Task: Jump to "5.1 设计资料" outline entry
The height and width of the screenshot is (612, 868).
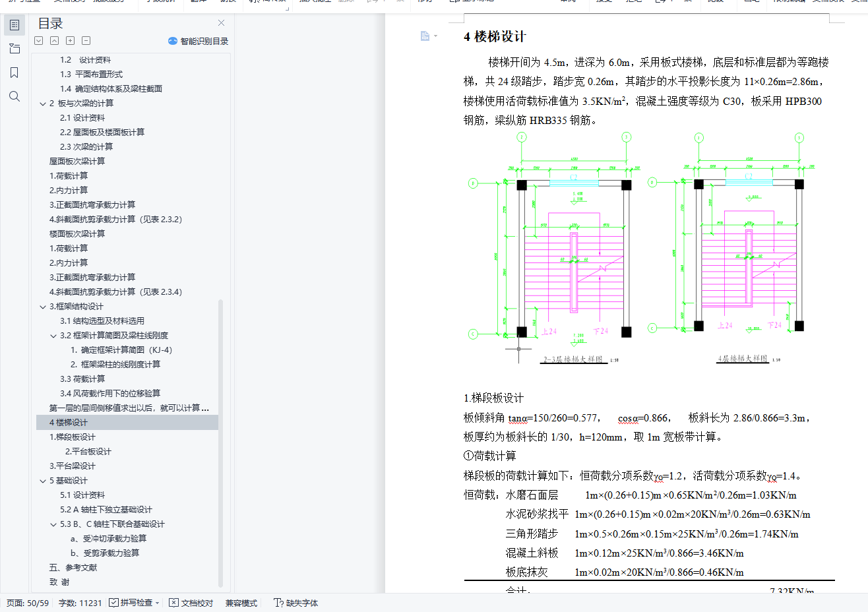Action: tap(82, 495)
